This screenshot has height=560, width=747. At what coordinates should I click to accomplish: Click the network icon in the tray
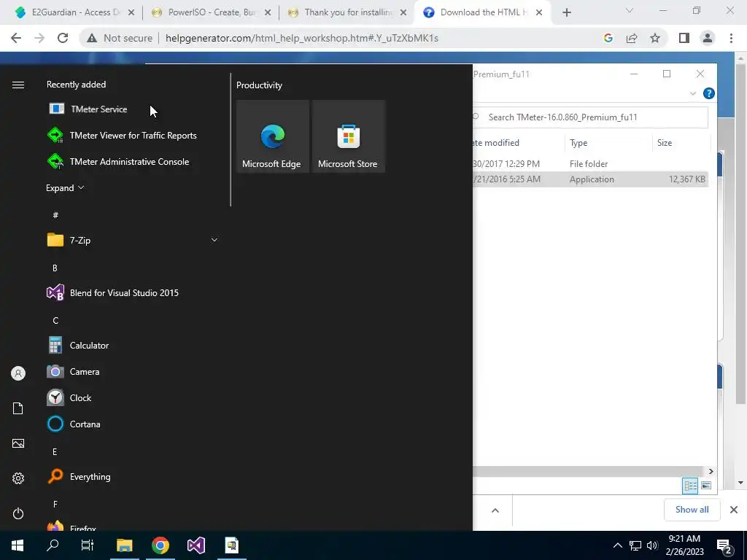635,545
